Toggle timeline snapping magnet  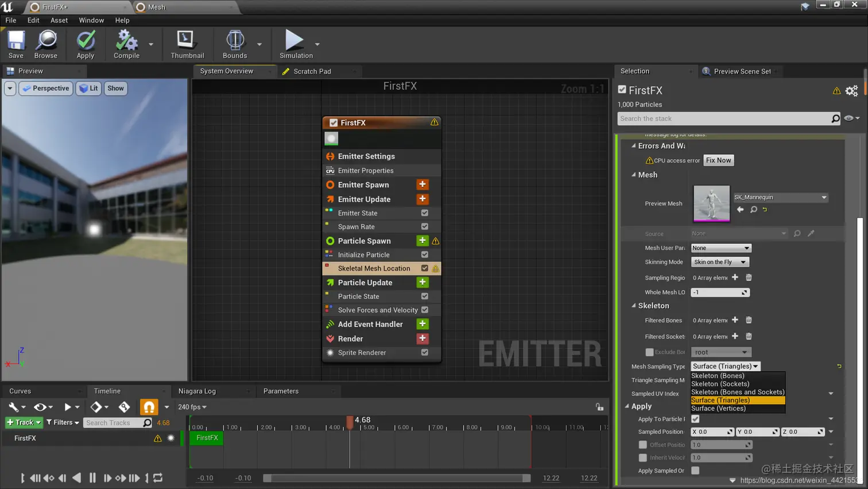tap(149, 407)
